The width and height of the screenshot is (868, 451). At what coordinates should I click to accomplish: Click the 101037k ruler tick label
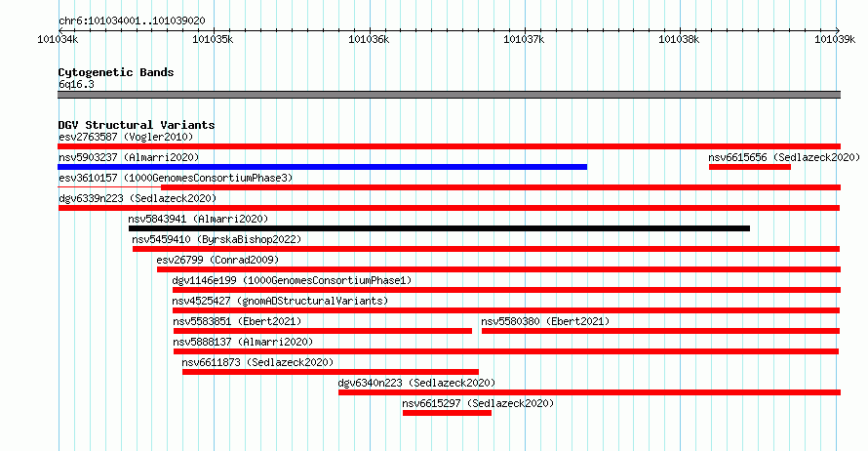tap(524, 39)
